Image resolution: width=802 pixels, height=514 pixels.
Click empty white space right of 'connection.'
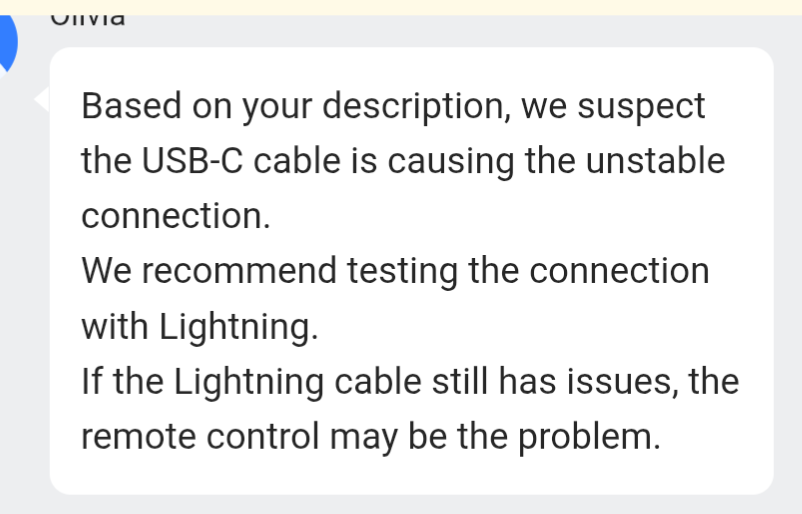[x=511, y=215]
